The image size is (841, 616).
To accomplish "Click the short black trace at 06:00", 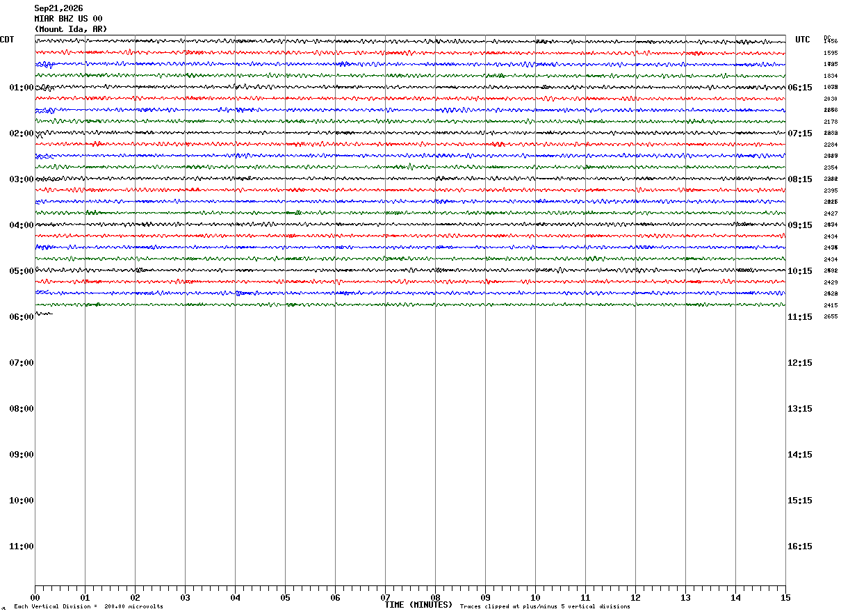I will (x=44, y=314).
